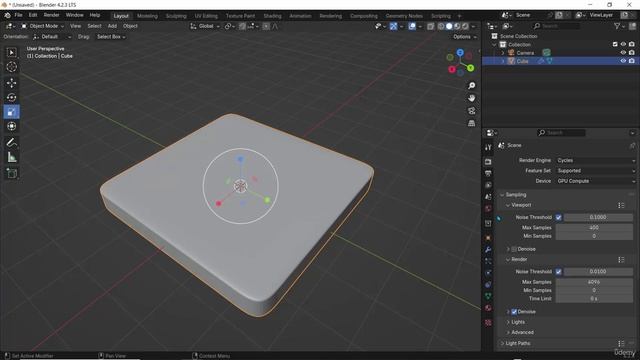Screen dimensions: 640x360
Task: Open the Material properties tab
Action: click(488, 308)
